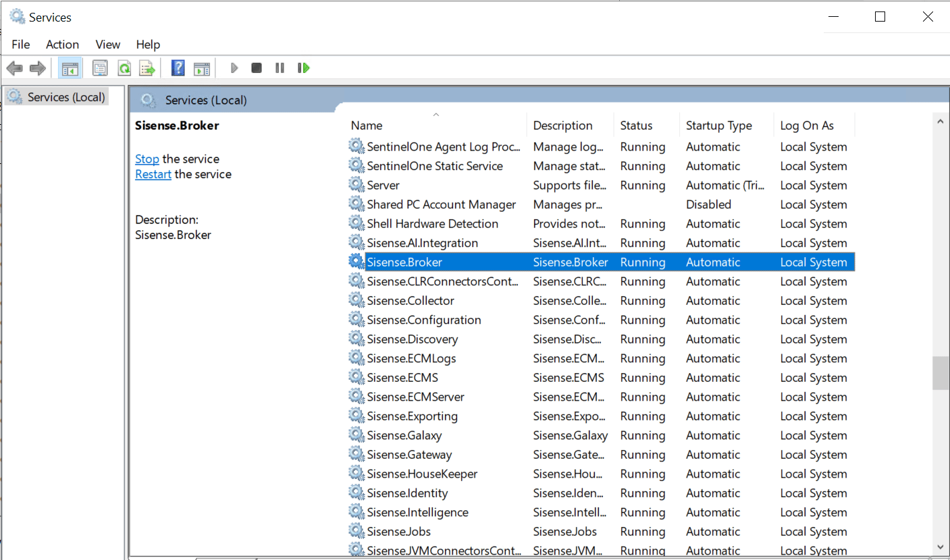Click the scrollbar up arrow
This screenshot has height=560, width=950.
[x=940, y=122]
